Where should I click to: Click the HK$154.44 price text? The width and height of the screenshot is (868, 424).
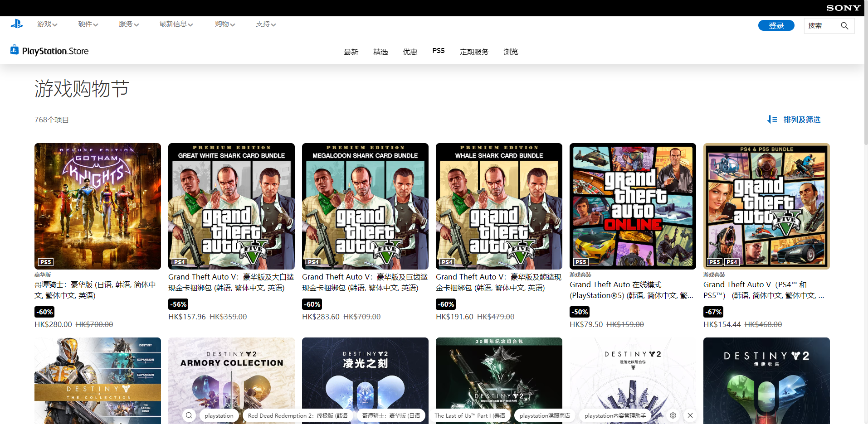coord(722,324)
